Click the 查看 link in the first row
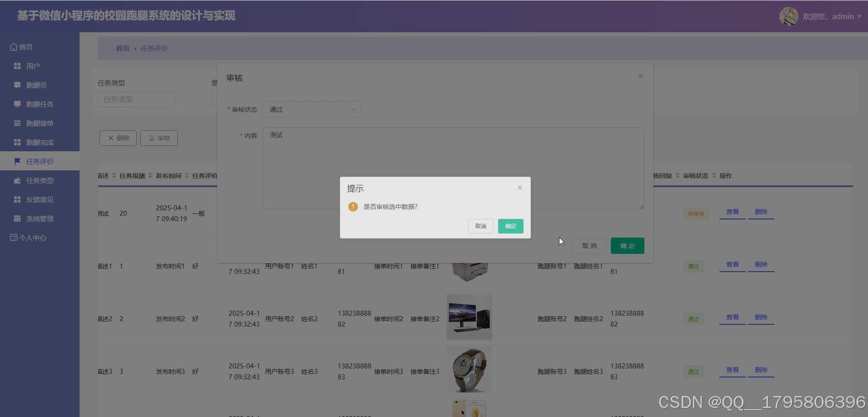The image size is (868, 417). (731, 212)
